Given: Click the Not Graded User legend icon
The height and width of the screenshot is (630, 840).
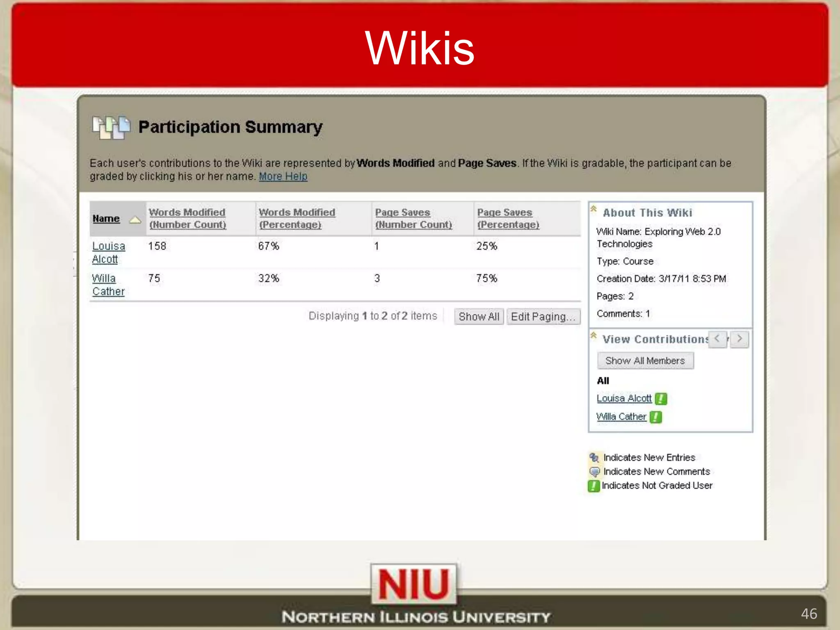Looking at the screenshot, I should [593, 486].
